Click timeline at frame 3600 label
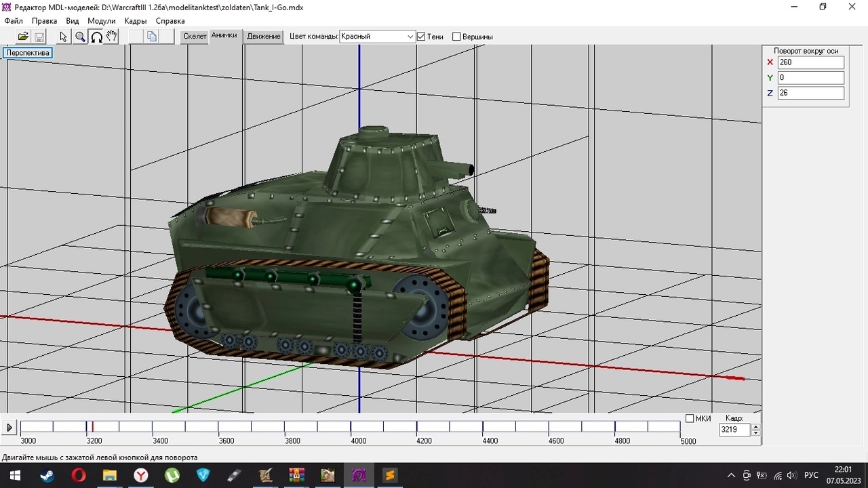This screenshot has width=868, height=488. pos(226,441)
